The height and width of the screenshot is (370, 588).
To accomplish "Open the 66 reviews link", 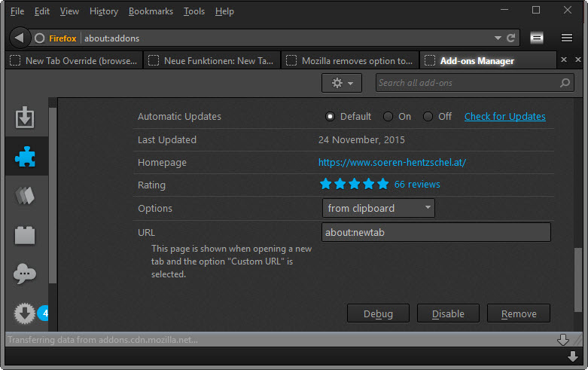I will [x=417, y=185].
